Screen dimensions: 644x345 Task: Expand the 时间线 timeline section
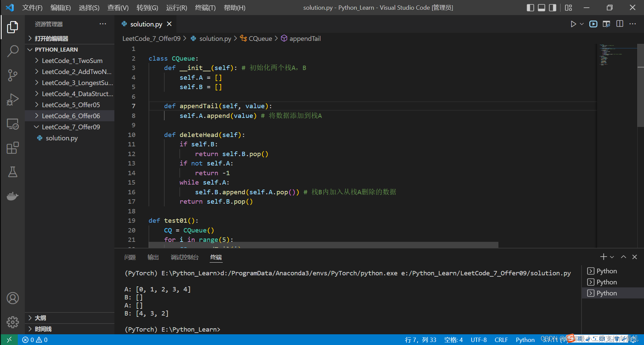pos(70,329)
